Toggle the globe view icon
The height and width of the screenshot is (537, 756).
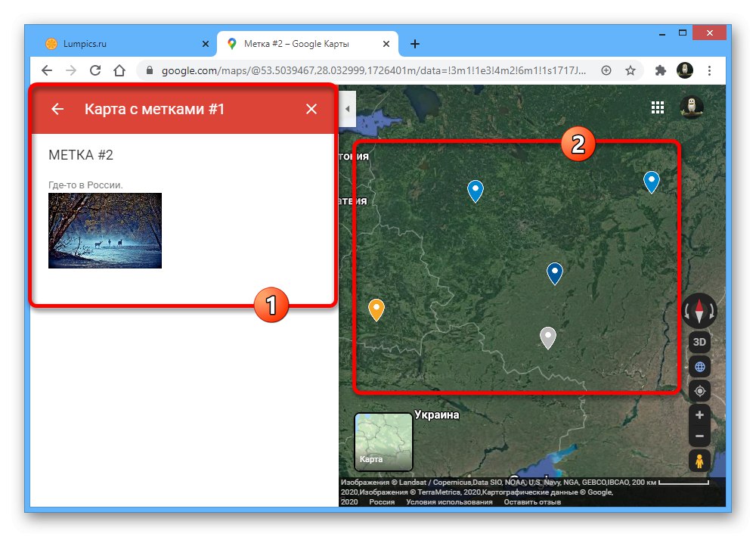click(699, 367)
